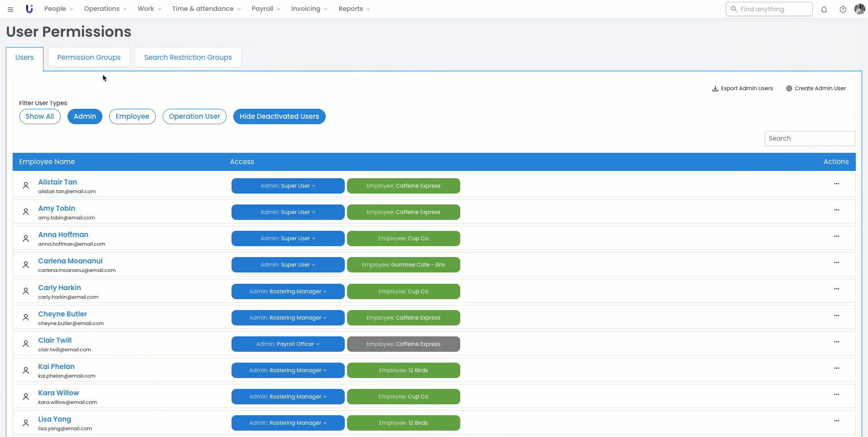Open Carlena Moananui's profile link
The width and height of the screenshot is (868, 437).
70,261
